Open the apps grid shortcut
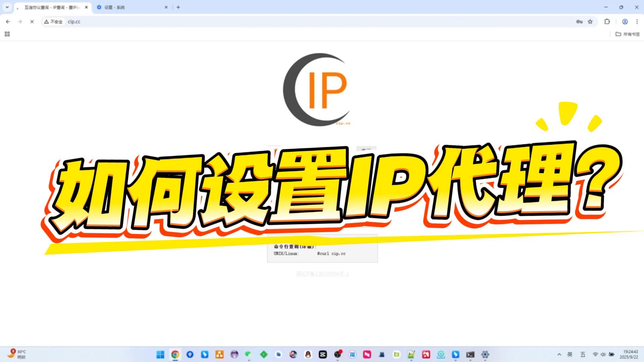Screen dimensions: 644x362 click(x=7, y=34)
